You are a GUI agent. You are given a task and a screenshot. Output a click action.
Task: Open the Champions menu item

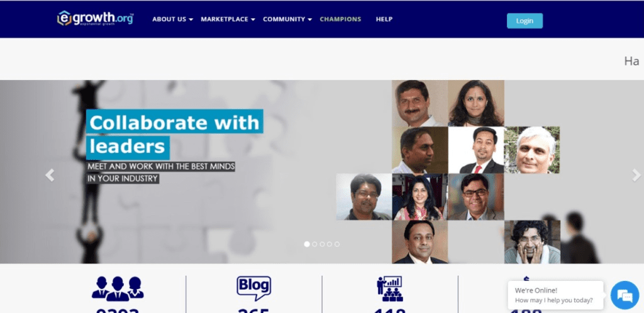click(x=340, y=20)
